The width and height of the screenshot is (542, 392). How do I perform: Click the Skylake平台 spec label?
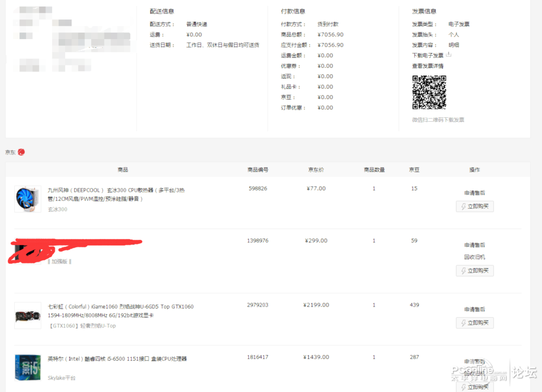[62, 378]
